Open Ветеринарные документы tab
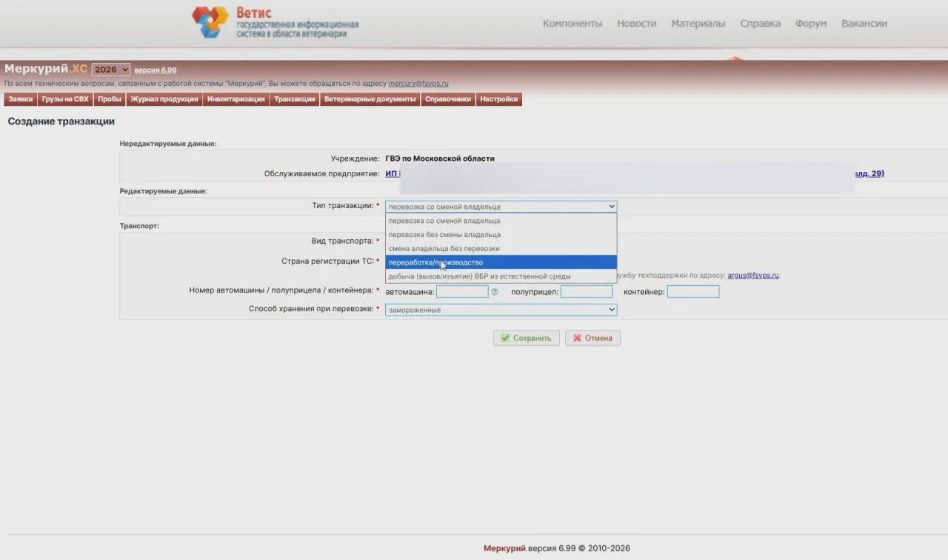Viewport: 948px width, 560px height. pyautogui.click(x=370, y=99)
